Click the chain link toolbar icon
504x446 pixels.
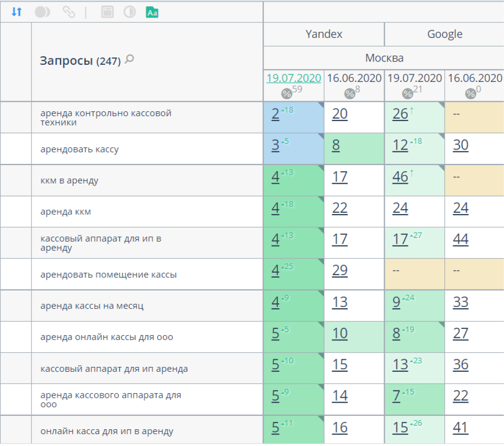click(x=69, y=12)
